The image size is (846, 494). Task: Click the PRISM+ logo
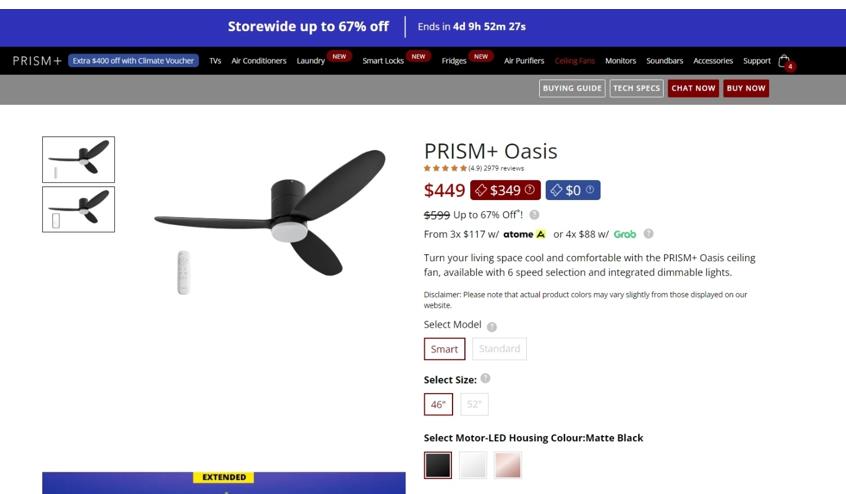tap(37, 61)
